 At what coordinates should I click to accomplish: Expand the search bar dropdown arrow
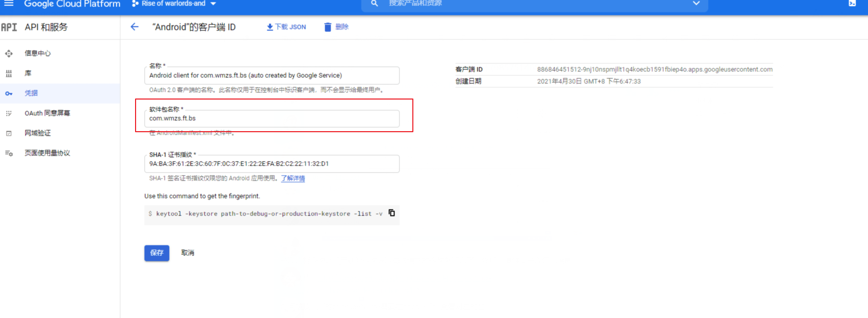tap(696, 3)
